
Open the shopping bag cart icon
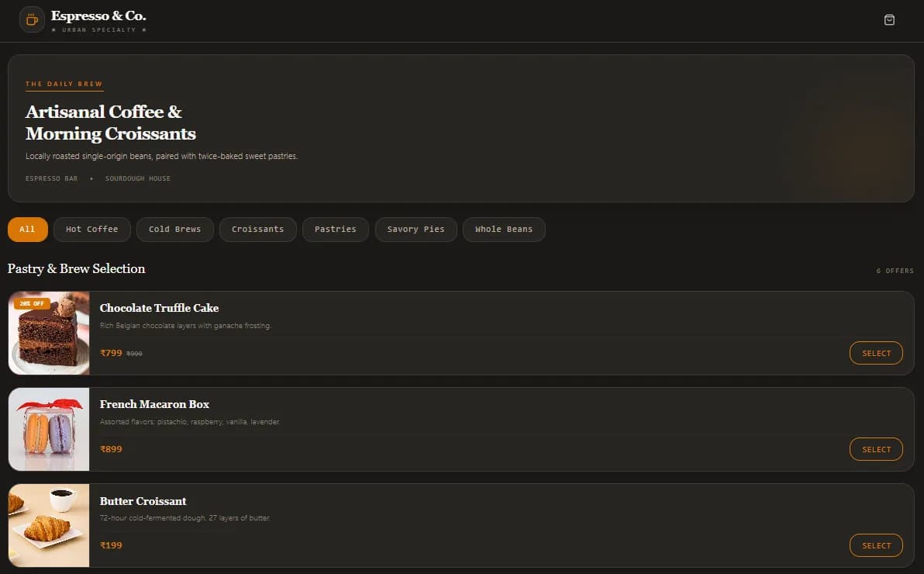[889, 20]
